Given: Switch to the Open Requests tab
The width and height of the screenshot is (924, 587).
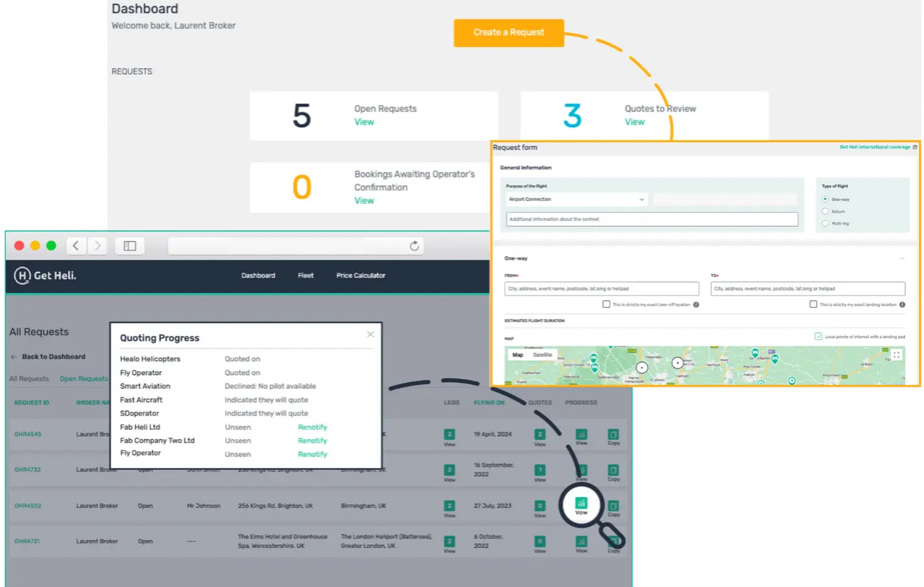Looking at the screenshot, I should point(83,379).
